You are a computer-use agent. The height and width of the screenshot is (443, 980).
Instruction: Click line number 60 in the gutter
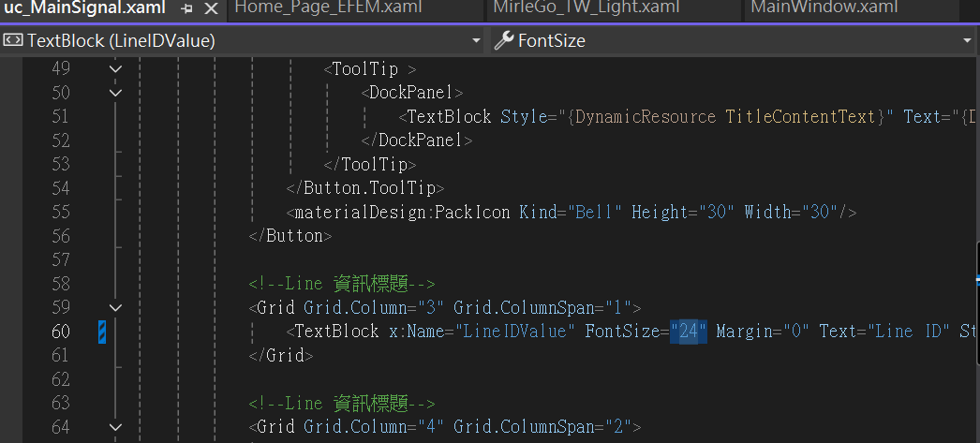click(x=61, y=332)
